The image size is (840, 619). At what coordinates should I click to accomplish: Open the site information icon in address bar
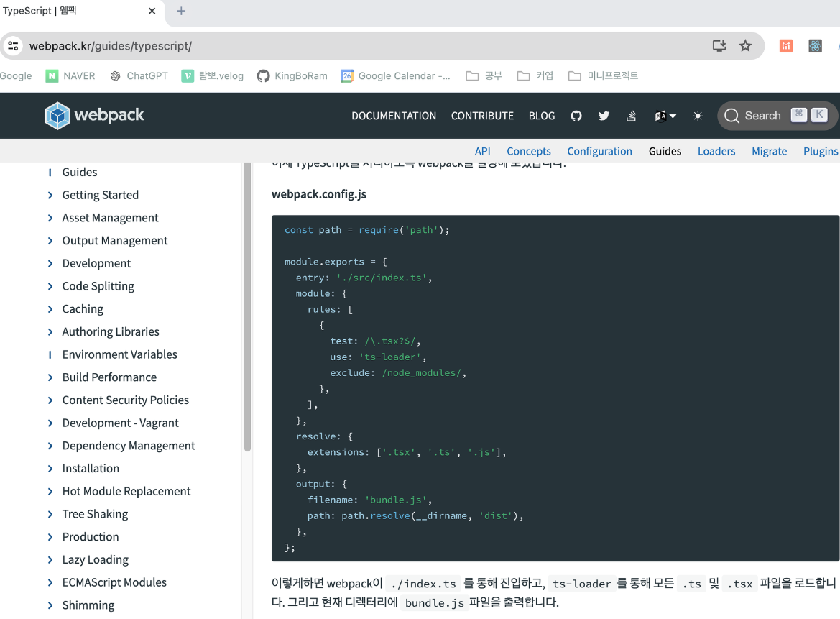[x=14, y=46]
